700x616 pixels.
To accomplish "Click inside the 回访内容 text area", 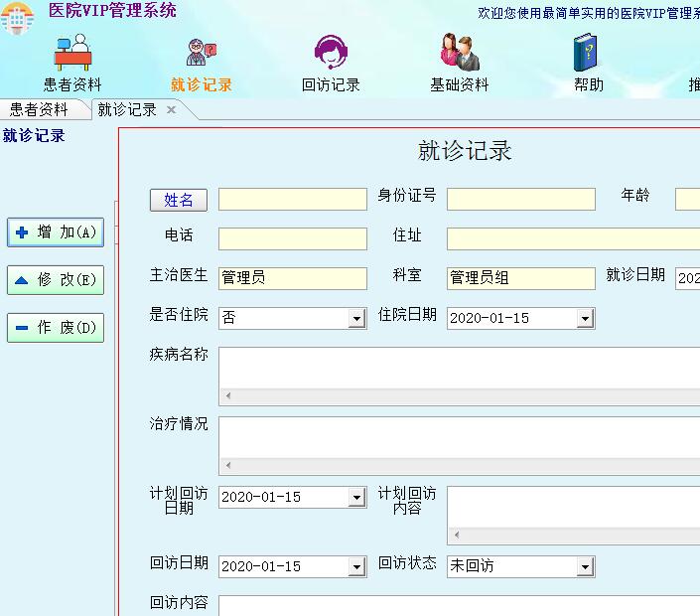I will coord(460,606).
